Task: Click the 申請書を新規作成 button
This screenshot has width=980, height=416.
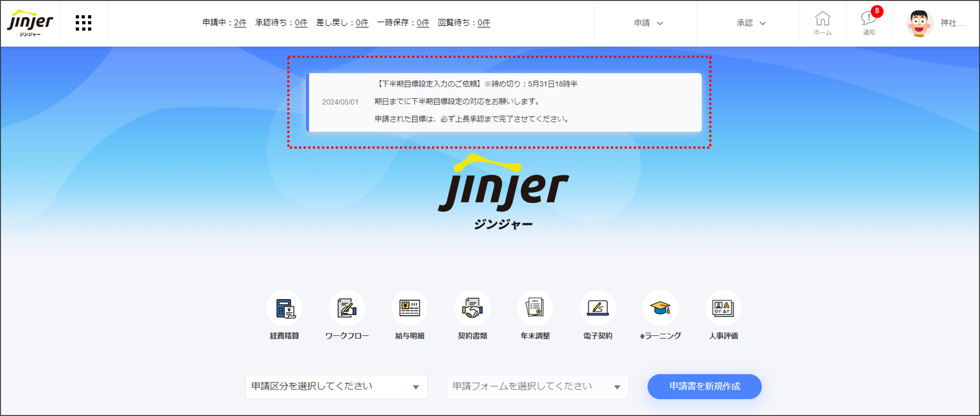Action: (705, 386)
